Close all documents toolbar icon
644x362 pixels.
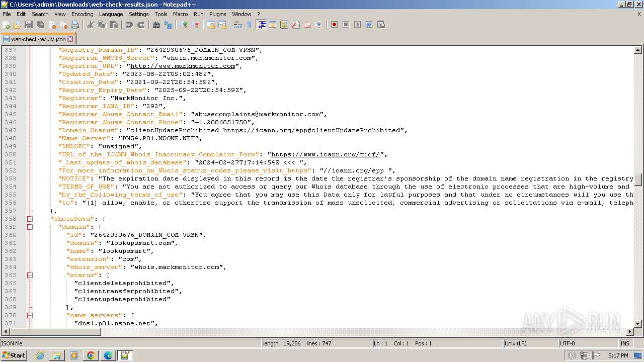(63, 25)
